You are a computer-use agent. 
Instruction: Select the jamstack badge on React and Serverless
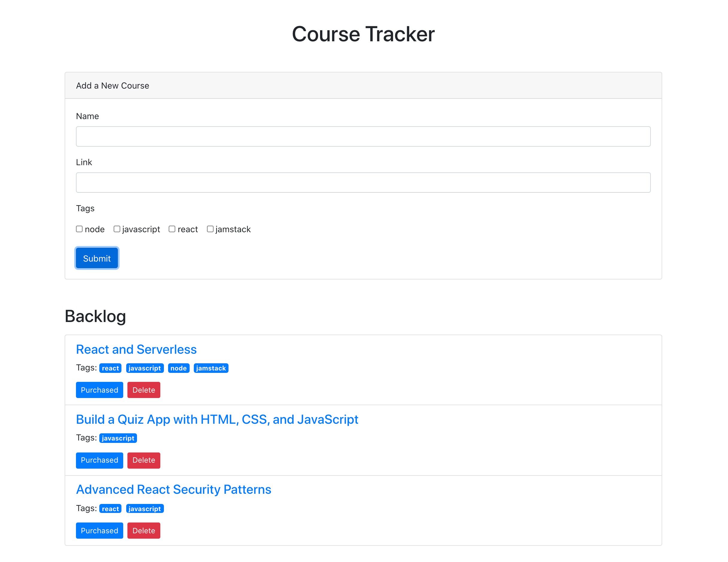point(211,368)
